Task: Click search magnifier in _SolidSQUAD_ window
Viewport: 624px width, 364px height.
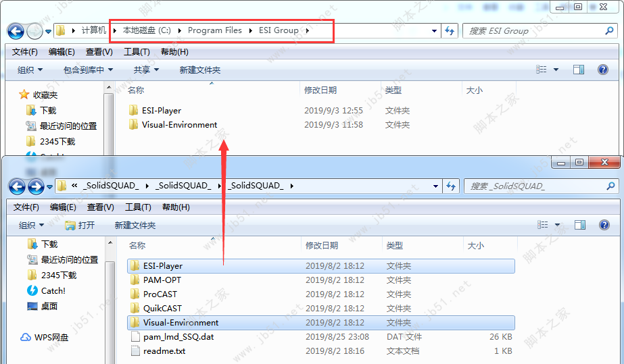Action: pos(610,186)
